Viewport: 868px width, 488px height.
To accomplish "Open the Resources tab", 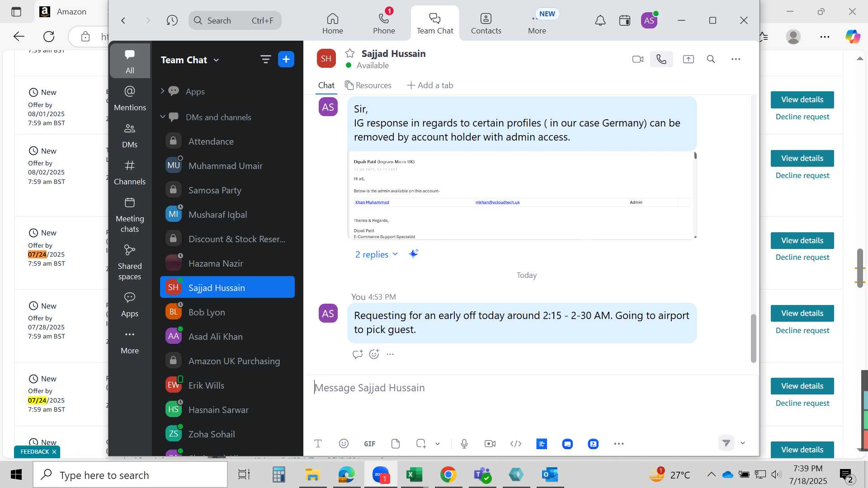I will click(x=368, y=85).
